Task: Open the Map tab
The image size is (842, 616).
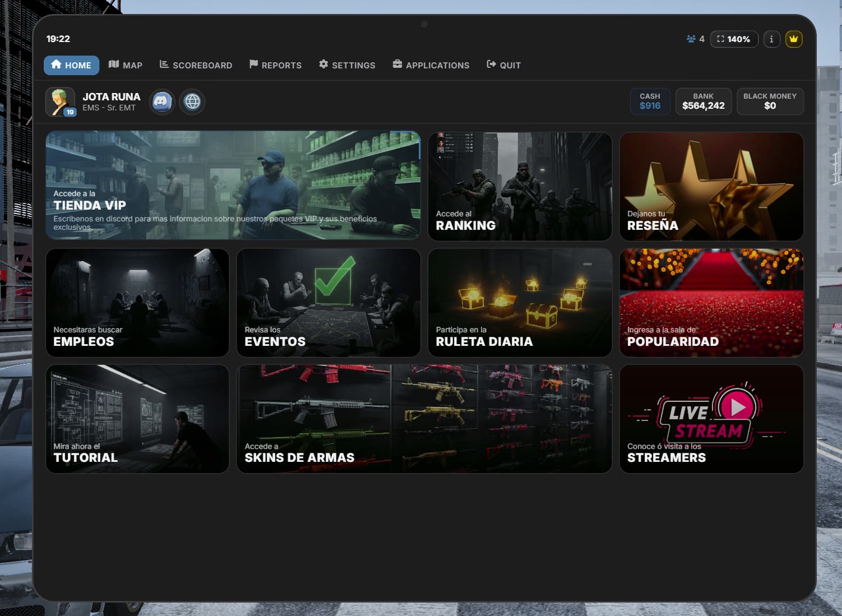Action: point(125,65)
